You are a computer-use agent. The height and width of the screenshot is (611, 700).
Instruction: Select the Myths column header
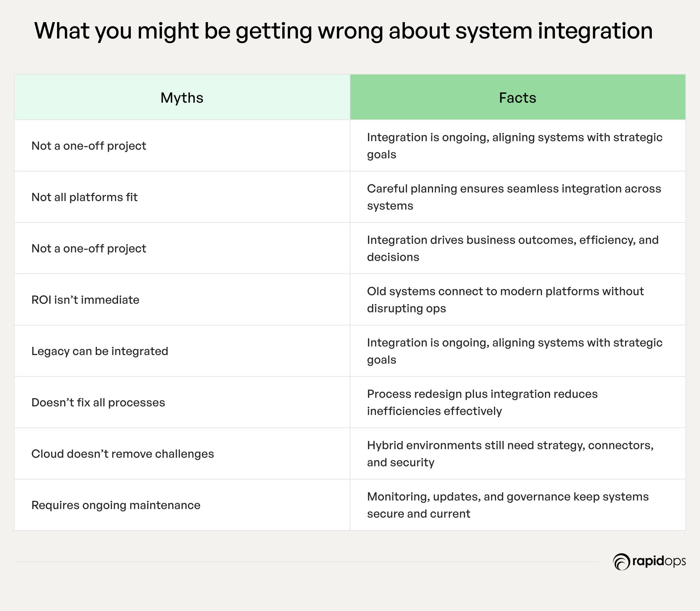182,98
